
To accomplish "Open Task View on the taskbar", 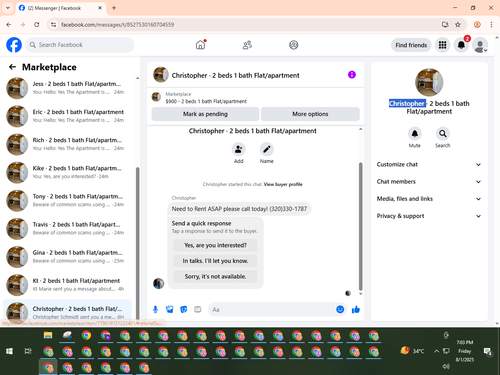I will click(28, 351).
